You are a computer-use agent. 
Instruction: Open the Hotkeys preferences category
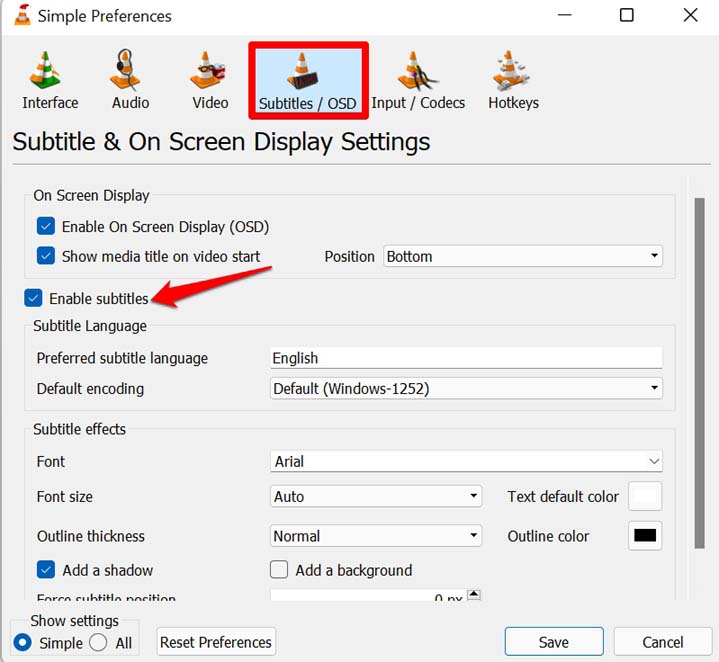coord(513,81)
